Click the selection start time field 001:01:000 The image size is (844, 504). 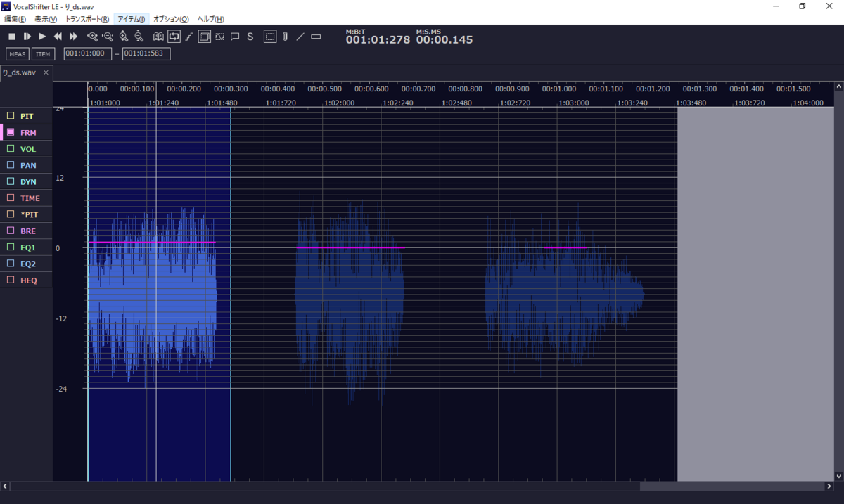pyautogui.click(x=88, y=53)
